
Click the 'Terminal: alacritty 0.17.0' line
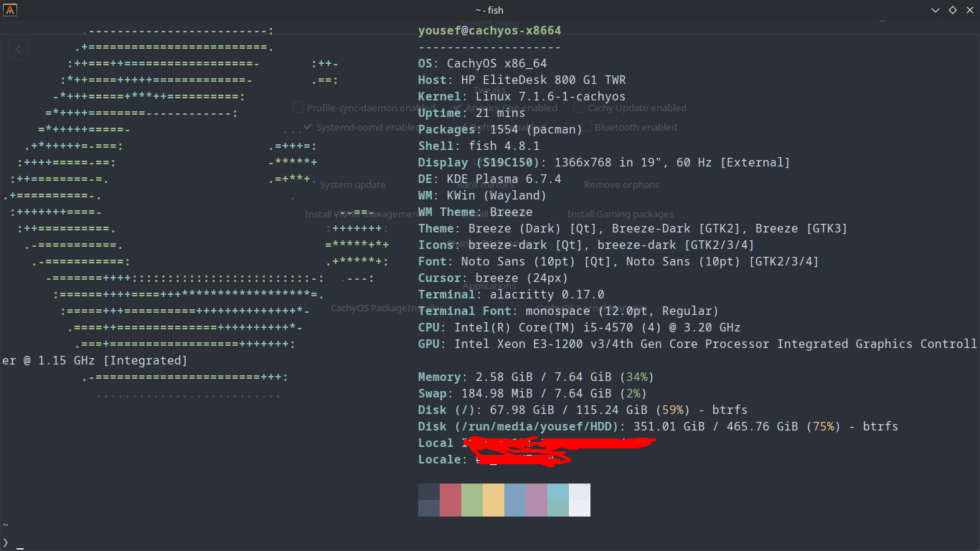511,295
